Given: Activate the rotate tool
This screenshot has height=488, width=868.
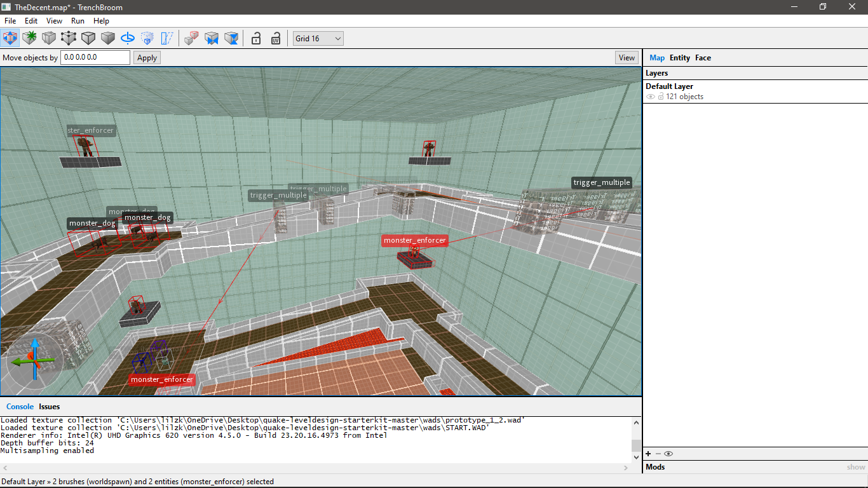Looking at the screenshot, I should 128,38.
